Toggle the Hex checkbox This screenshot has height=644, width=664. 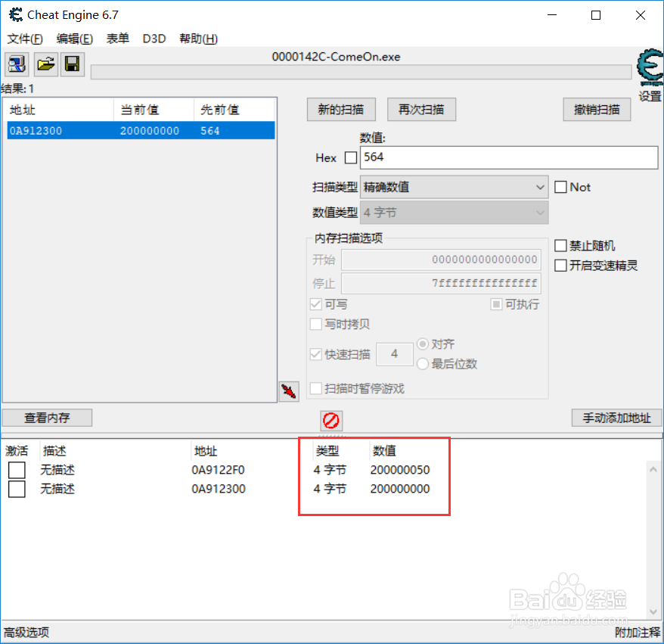click(x=351, y=157)
